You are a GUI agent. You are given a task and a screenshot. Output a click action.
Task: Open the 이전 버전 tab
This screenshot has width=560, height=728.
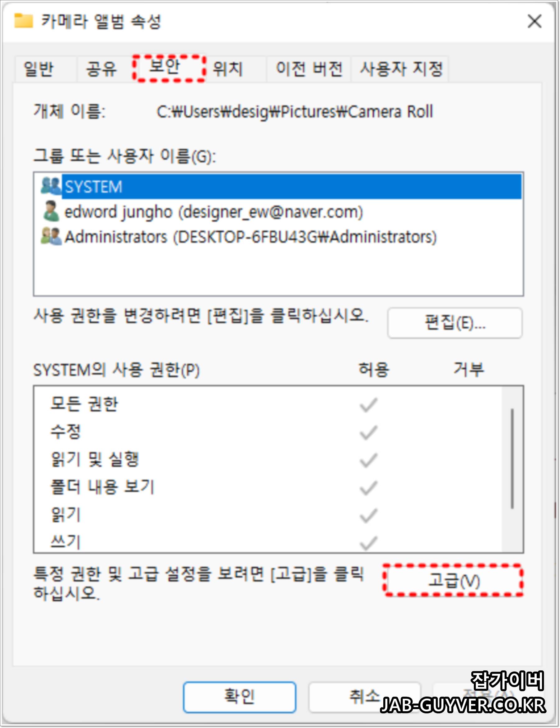(x=309, y=69)
